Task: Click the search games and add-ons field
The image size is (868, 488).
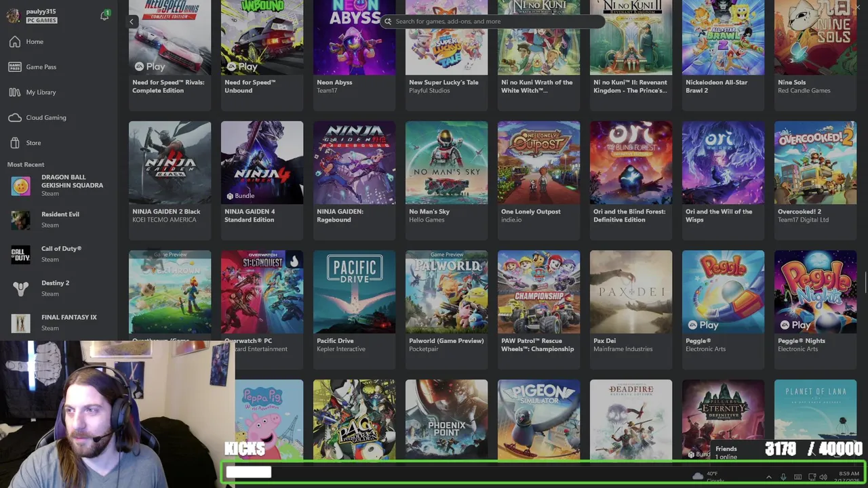Action: [492, 22]
